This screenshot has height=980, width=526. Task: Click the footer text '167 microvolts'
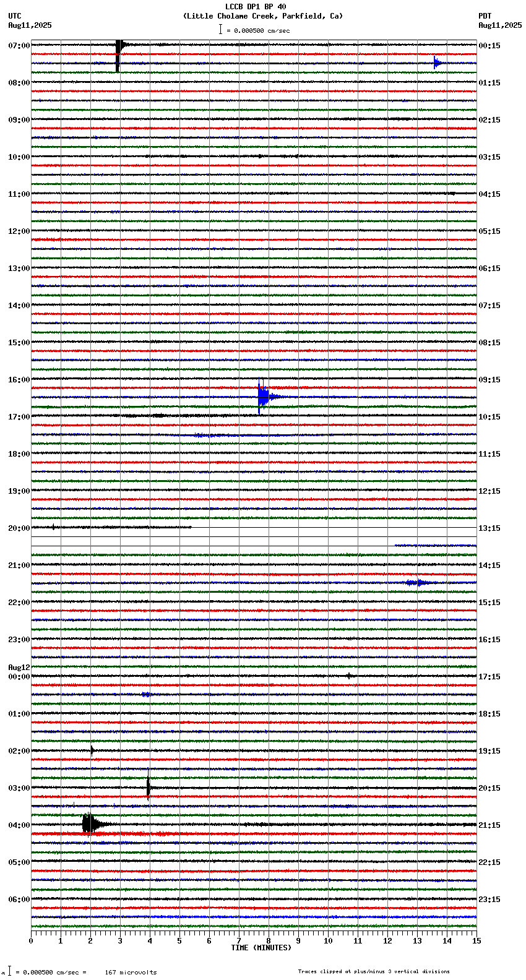131,973
